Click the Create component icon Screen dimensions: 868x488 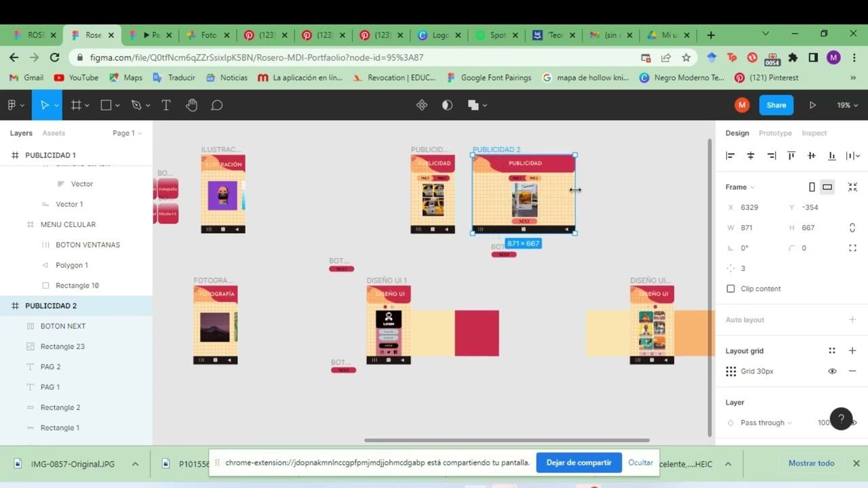[422, 105]
